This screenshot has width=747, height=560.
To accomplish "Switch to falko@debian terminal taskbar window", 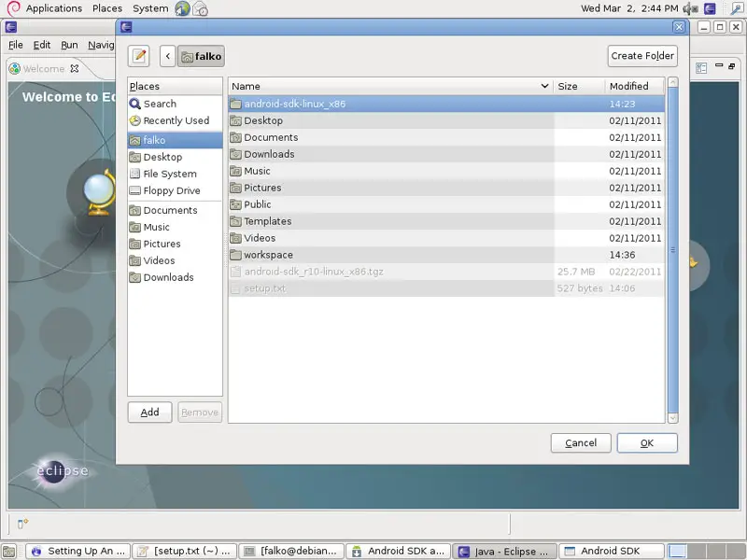I will pos(291,552).
